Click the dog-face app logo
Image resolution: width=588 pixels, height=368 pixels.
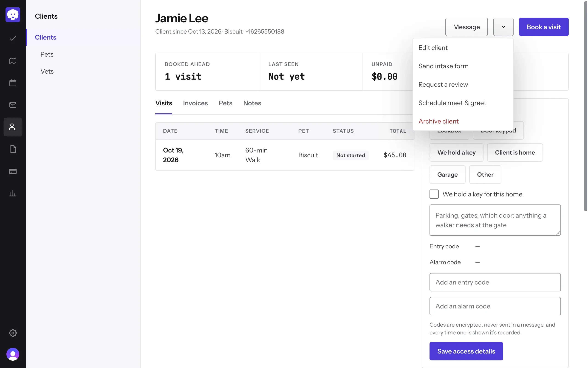(13, 14)
